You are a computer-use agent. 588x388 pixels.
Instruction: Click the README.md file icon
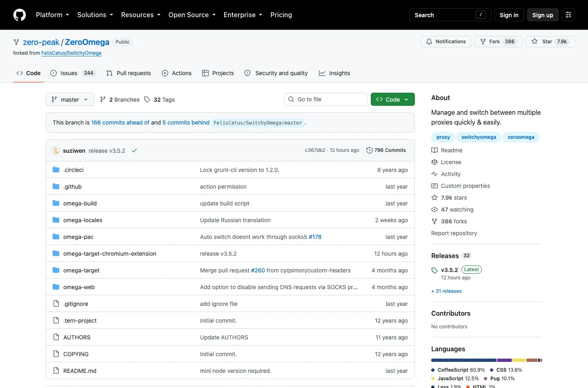(x=56, y=371)
